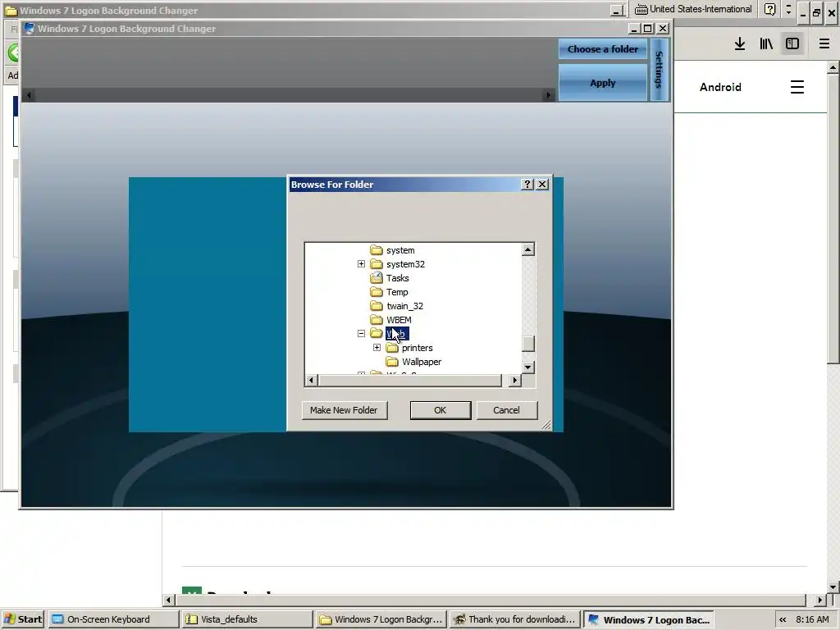
Task: Click the Apply button
Action: (x=603, y=83)
